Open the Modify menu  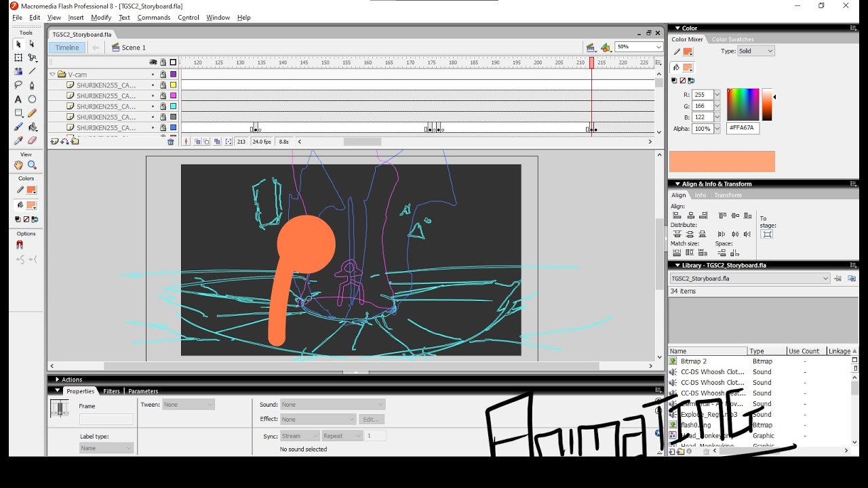pos(101,18)
